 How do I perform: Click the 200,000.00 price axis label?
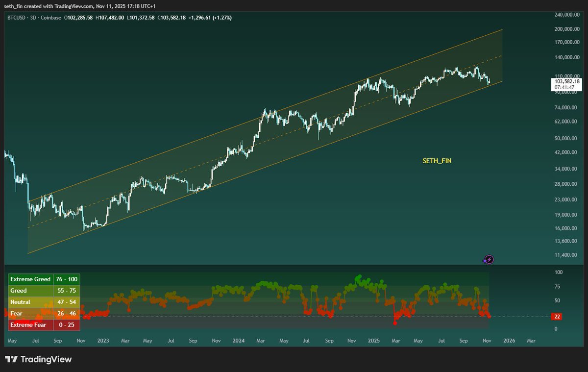[566, 29]
